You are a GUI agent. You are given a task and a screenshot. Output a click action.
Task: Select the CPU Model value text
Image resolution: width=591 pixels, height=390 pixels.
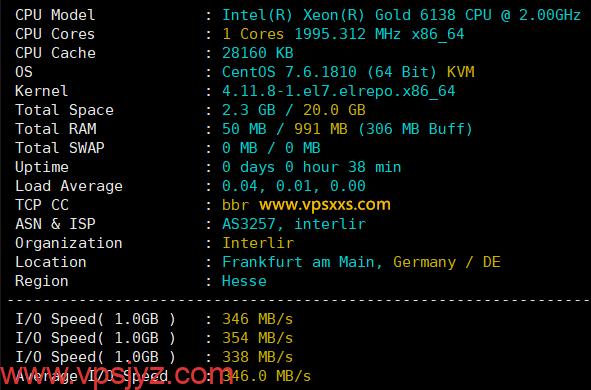401,15
